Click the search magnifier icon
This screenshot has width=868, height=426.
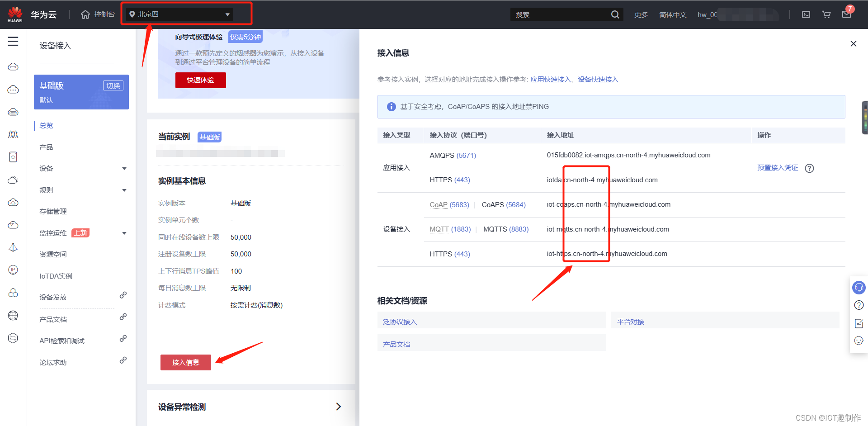click(x=615, y=14)
